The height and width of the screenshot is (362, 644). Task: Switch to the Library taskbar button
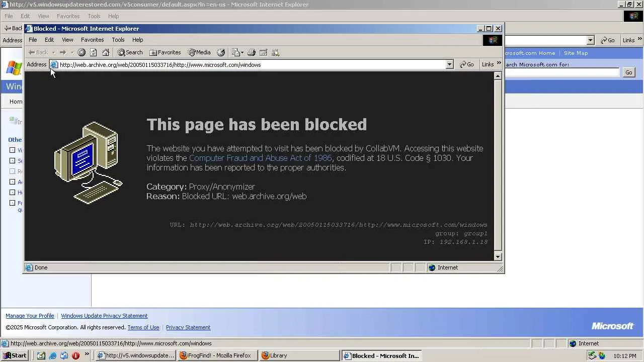click(299, 355)
